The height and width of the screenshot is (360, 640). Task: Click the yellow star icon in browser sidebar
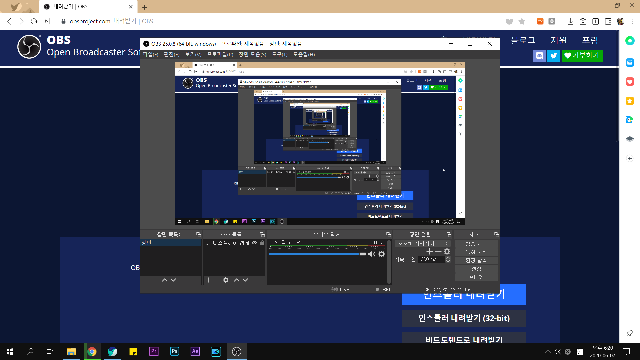click(630, 101)
